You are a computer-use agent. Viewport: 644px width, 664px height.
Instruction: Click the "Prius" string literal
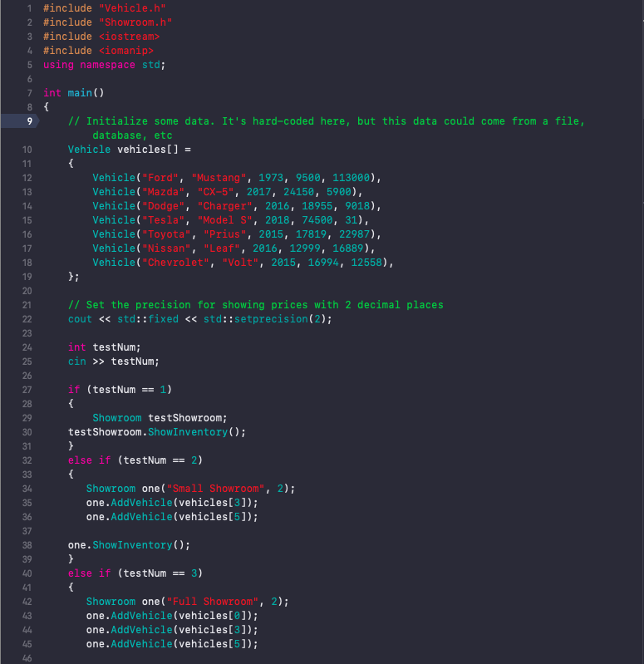click(x=224, y=234)
